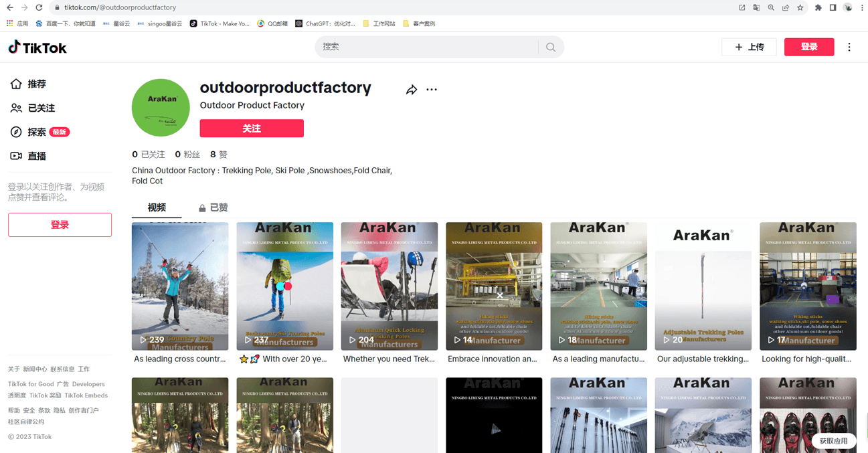
Task: Click the 粉丝 followers count
Action: 187,155
